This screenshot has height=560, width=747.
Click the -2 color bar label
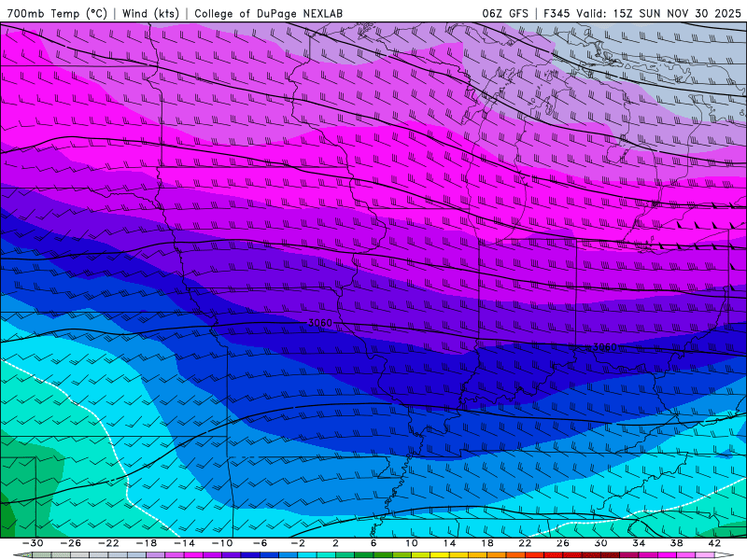point(298,543)
